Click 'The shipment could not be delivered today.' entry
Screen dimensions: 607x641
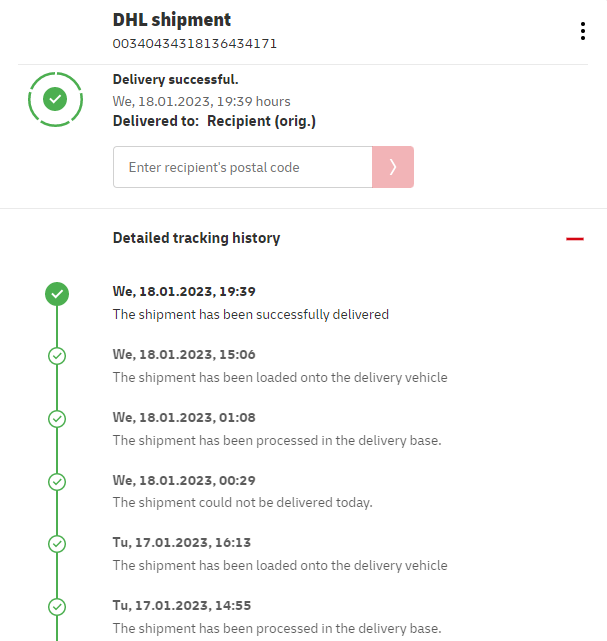(x=242, y=502)
